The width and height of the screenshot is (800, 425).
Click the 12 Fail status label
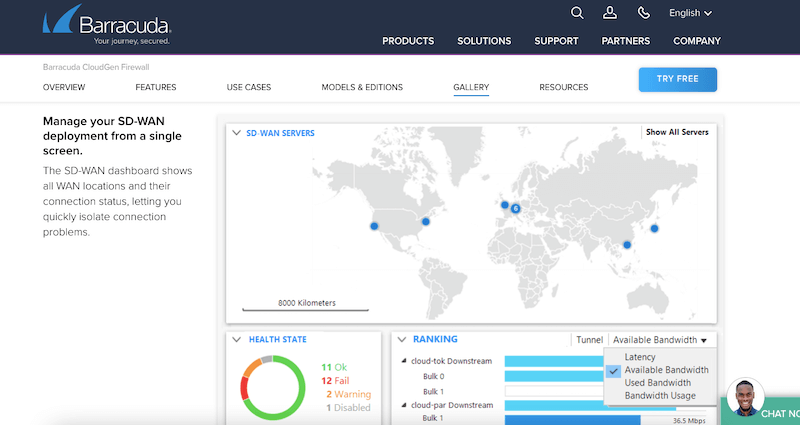pyautogui.click(x=335, y=381)
